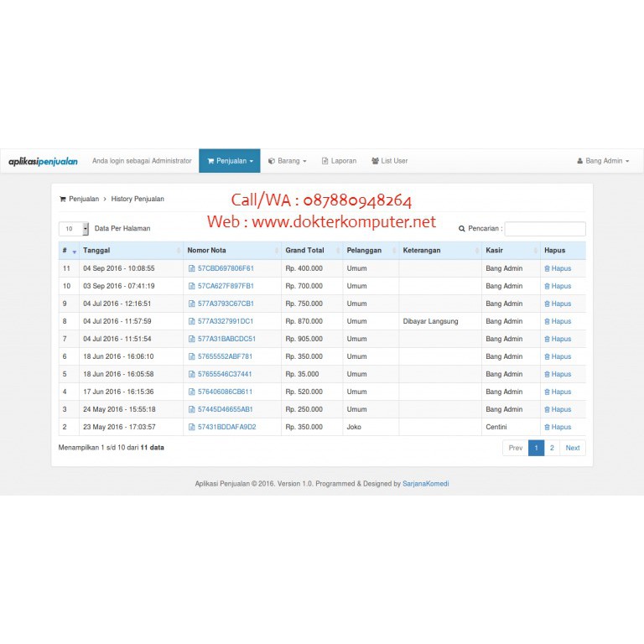The height and width of the screenshot is (644, 644).
Task: Open nota 577A31BABCDC51
Action: (226, 340)
